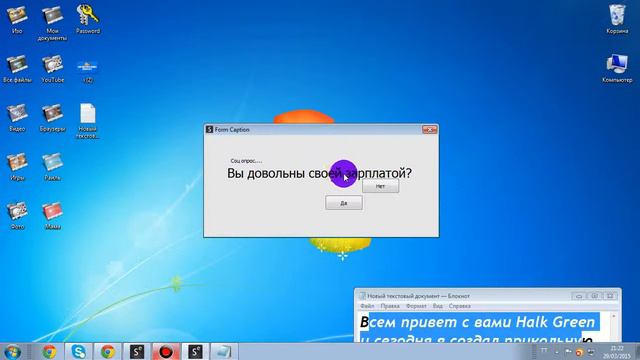Click the orange circular system tray icon
640x360 pixels.
[579, 352]
